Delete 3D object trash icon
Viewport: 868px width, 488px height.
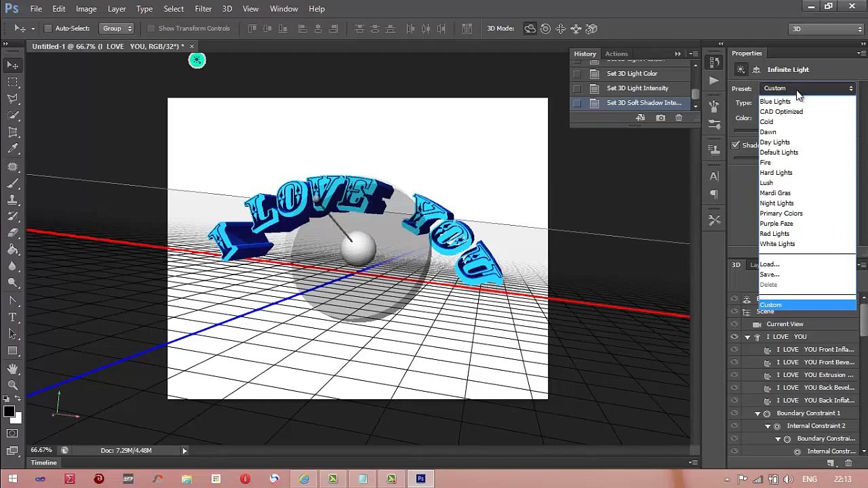848,463
